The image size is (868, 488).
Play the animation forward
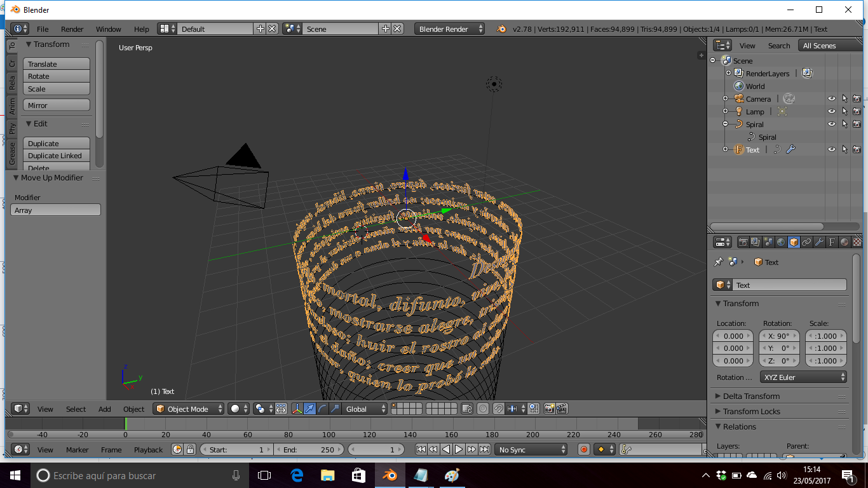459,449
